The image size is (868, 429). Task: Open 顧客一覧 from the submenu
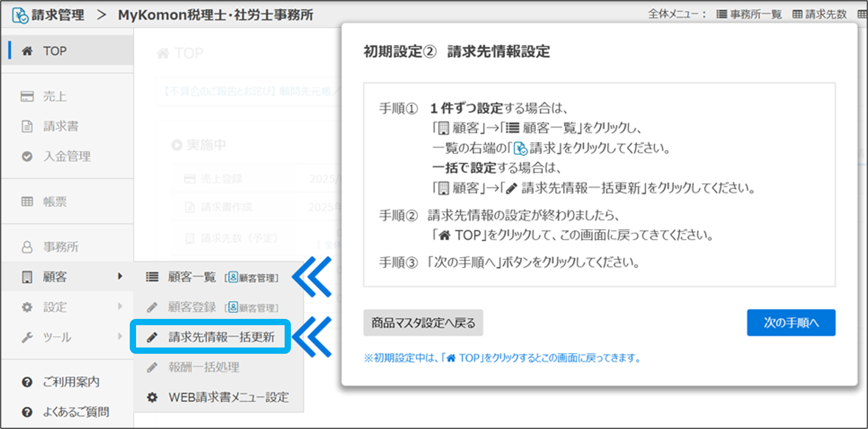click(192, 277)
